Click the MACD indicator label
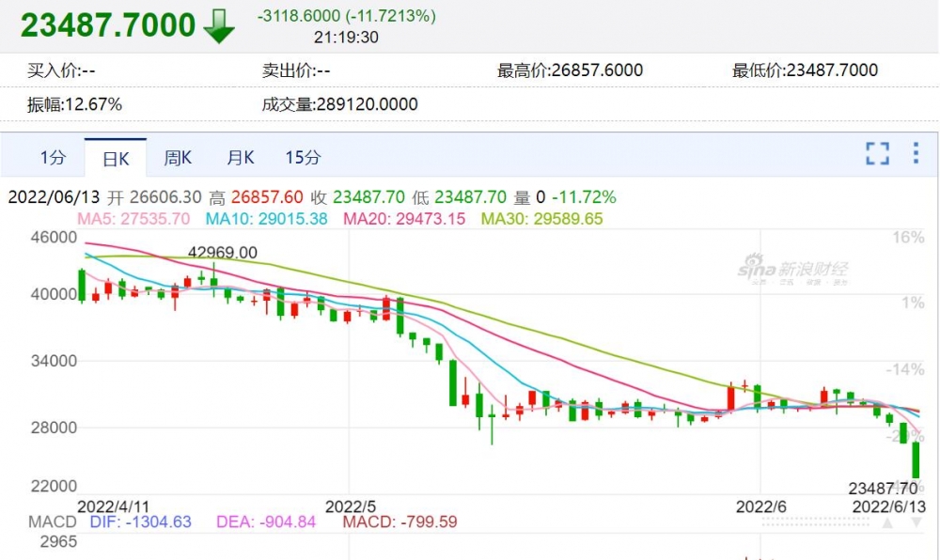The width and height of the screenshot is (940, 560). 52,521
